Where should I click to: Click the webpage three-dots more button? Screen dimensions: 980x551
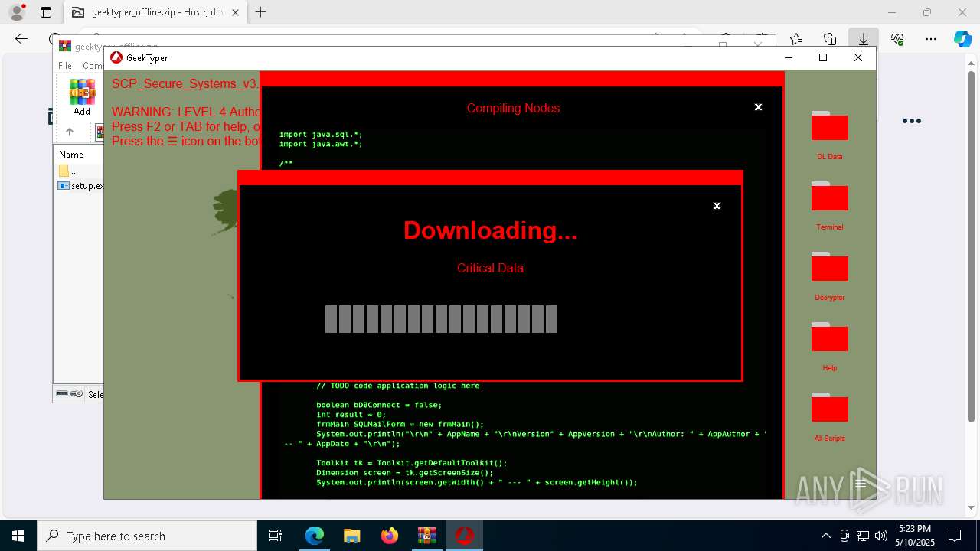(x=911, y=121)
